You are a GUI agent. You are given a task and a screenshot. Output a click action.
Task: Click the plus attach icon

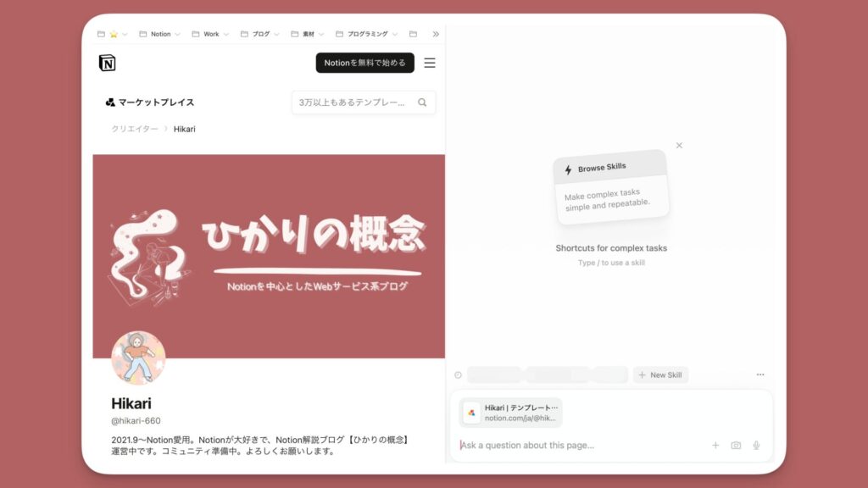pyautogui.click(x=715, y=445)
